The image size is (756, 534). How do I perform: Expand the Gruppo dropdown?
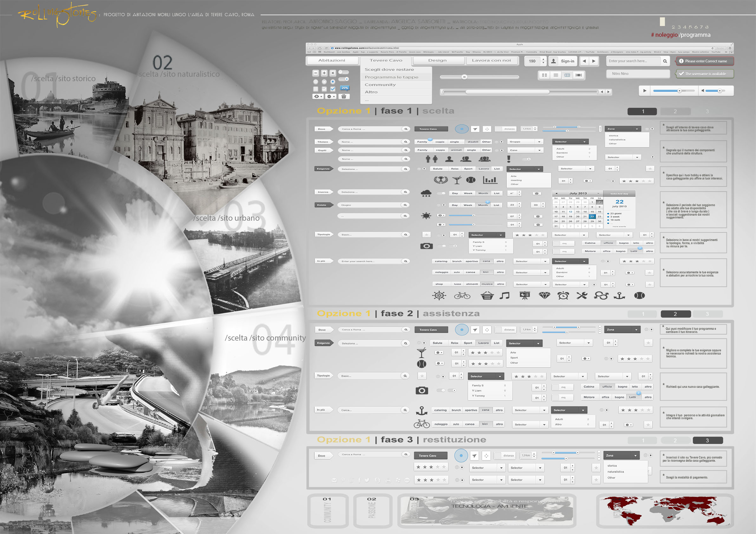pyautogui.click(x=539, y=141)
